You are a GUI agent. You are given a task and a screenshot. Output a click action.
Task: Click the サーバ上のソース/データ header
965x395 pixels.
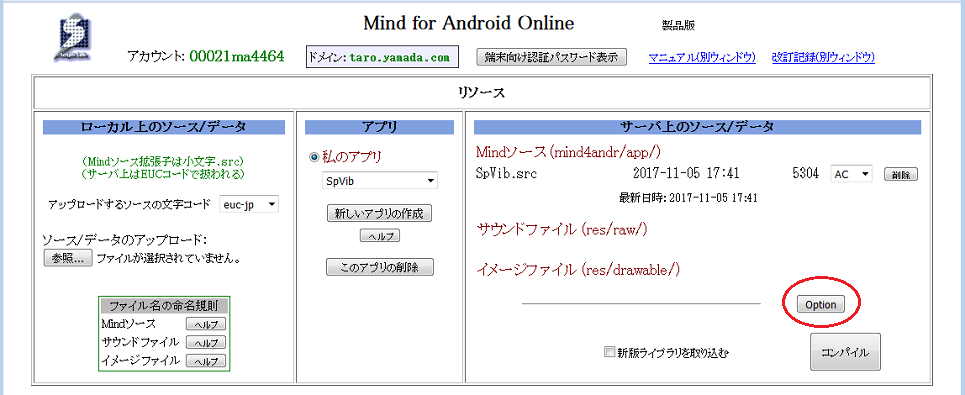(697, 127)
